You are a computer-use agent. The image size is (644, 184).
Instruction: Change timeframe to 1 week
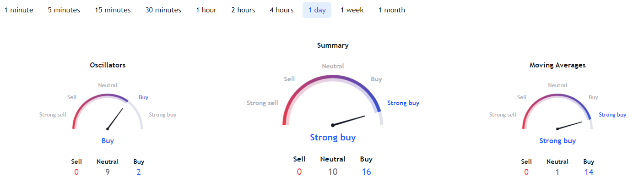click(352, 10)
